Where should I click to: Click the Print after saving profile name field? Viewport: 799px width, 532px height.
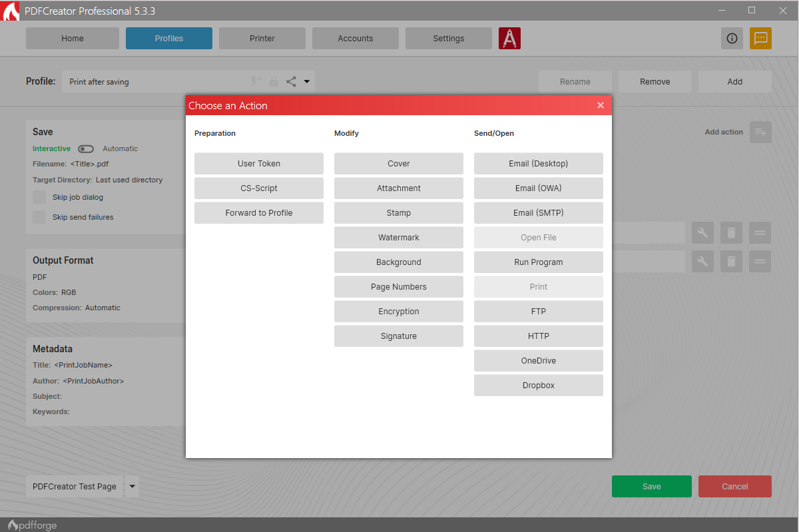133,81
